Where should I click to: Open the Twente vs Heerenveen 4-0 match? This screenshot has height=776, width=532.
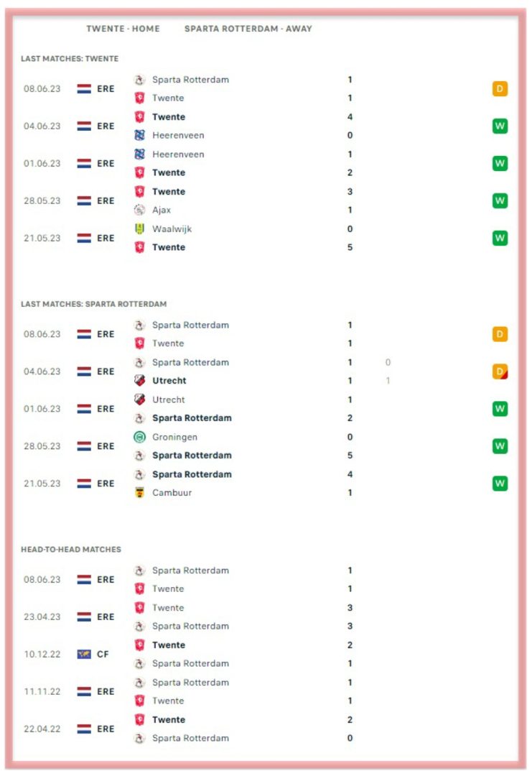pos(266,126)
